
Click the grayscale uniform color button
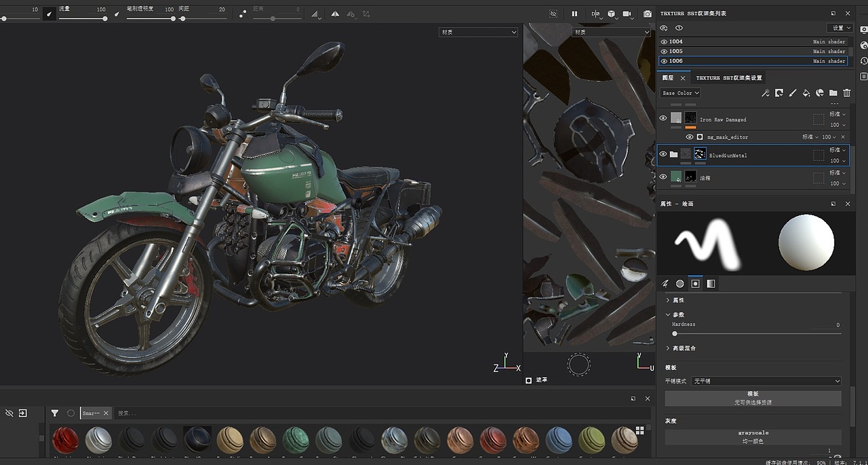(x=753, y=436)
